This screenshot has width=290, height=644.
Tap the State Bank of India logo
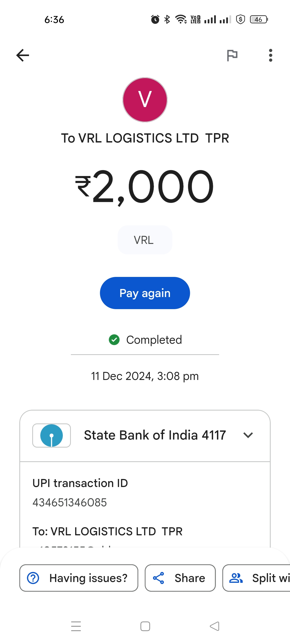pos(52,435)
